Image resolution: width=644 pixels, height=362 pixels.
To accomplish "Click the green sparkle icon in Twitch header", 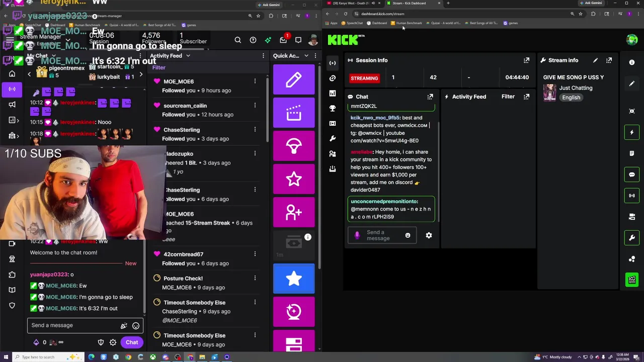I will (x=268, y=40).
